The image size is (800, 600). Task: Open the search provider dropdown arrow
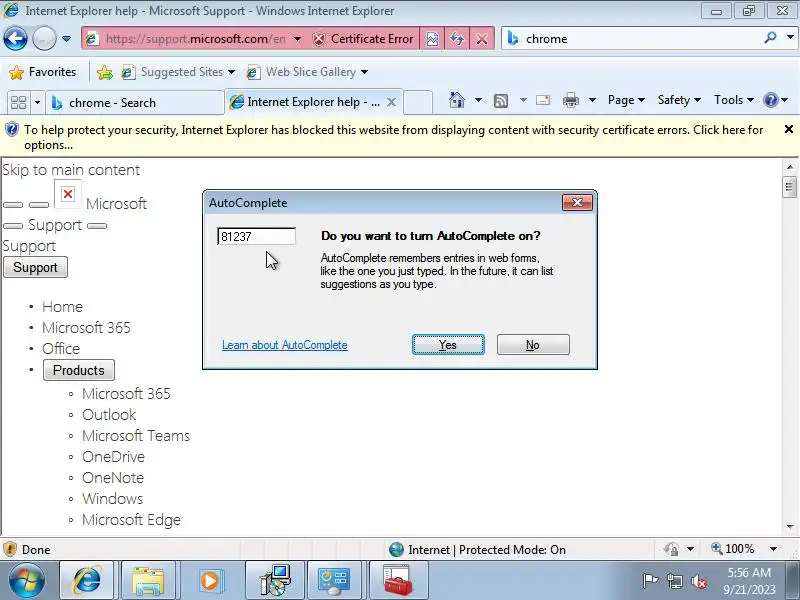[x=790, y=38]
